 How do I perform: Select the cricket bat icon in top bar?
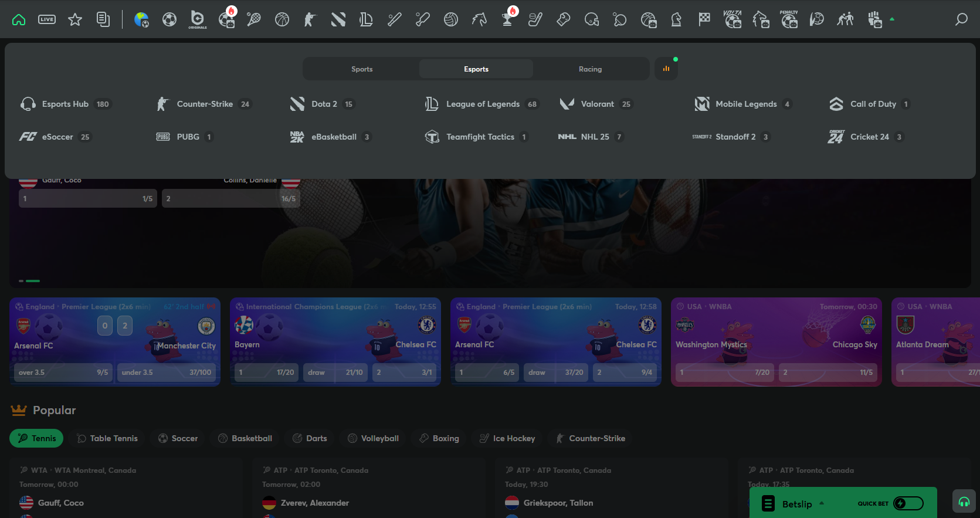(x=423, y=20)
